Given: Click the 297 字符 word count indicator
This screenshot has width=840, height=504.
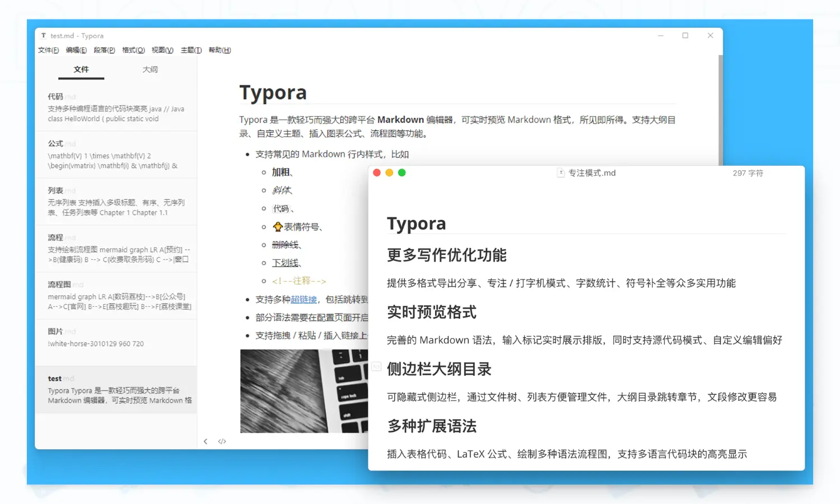Looking at the screenshot, I should pos(748,173).
